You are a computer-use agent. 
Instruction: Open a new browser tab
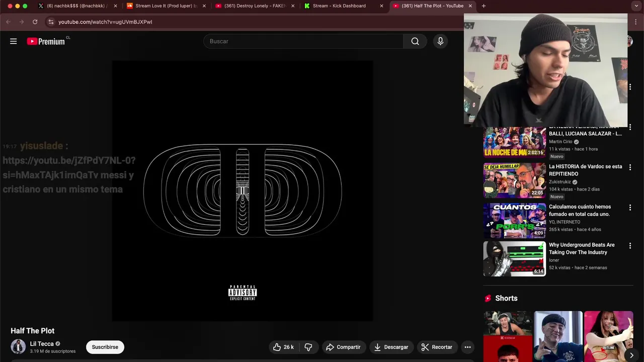click(x=484, y=6)
